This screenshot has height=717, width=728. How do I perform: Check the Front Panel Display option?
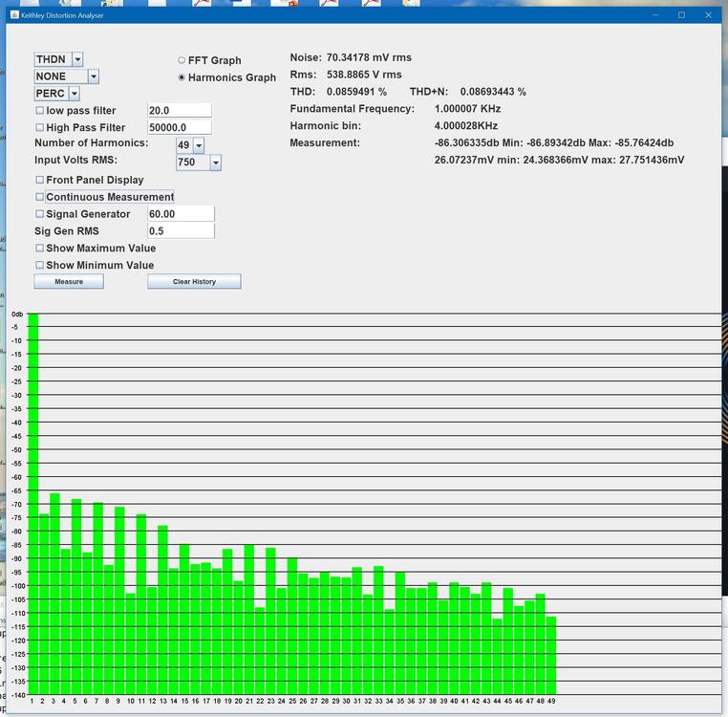[40, 180]
